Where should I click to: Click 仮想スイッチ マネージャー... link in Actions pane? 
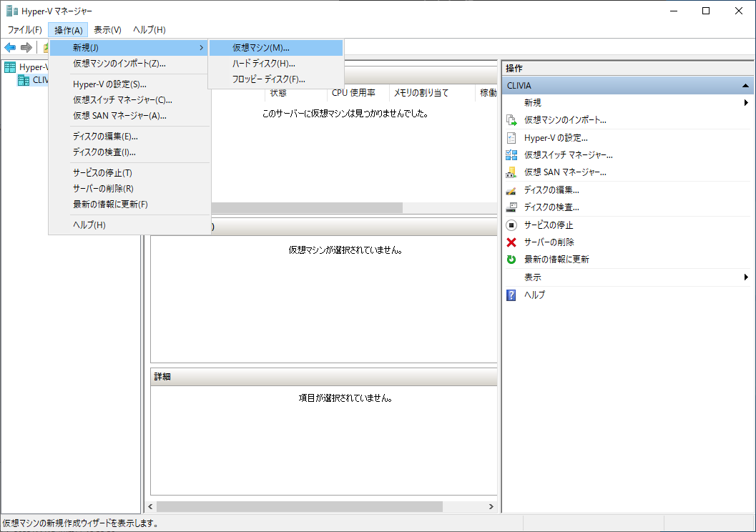click(x=569, y=155)
